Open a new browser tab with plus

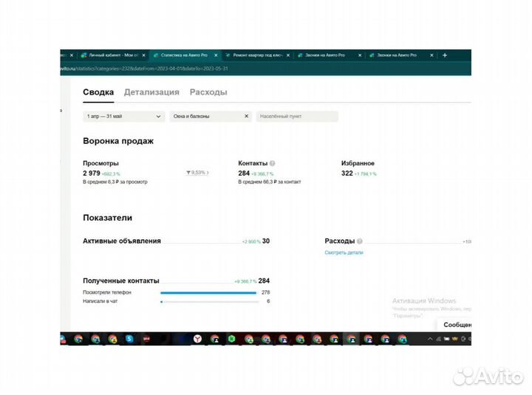click(444, 55)
